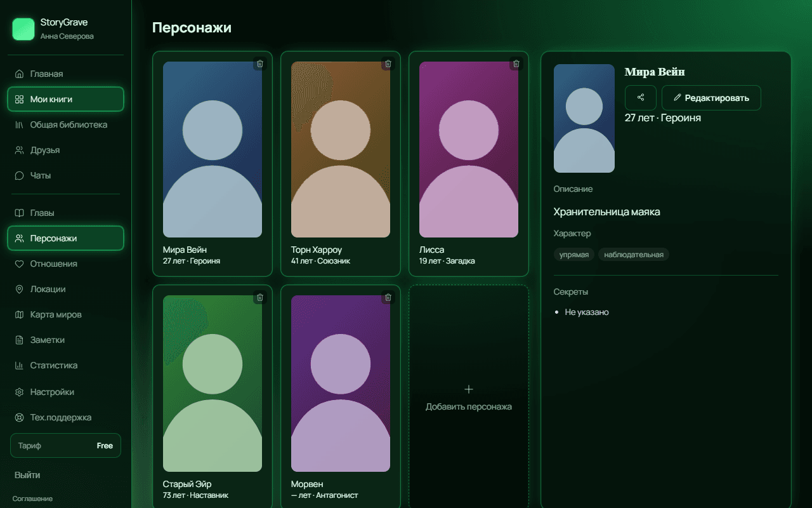The image size is (812, 508).
Task: Delete the Мира Вейн character card
Action: tap(260, 63)
